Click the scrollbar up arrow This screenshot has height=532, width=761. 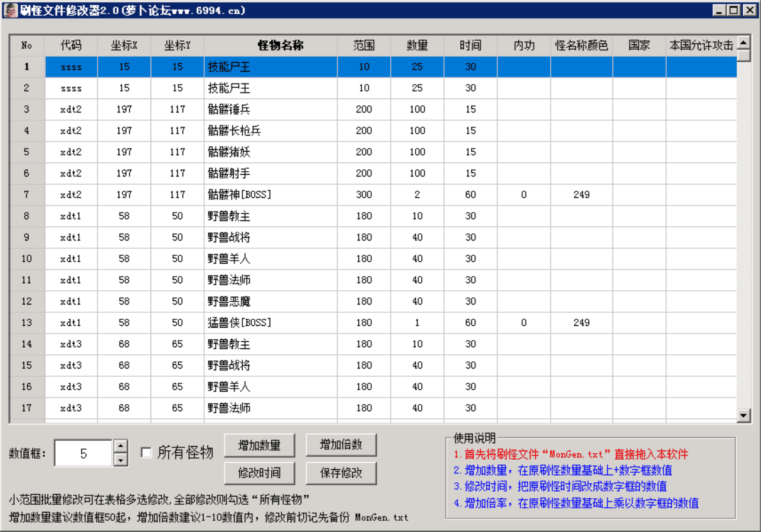(744, 41)
